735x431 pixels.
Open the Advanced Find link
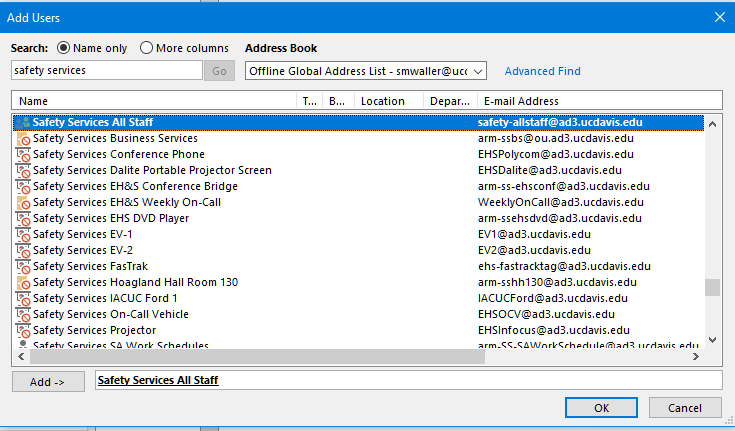[x=542, y=71]
